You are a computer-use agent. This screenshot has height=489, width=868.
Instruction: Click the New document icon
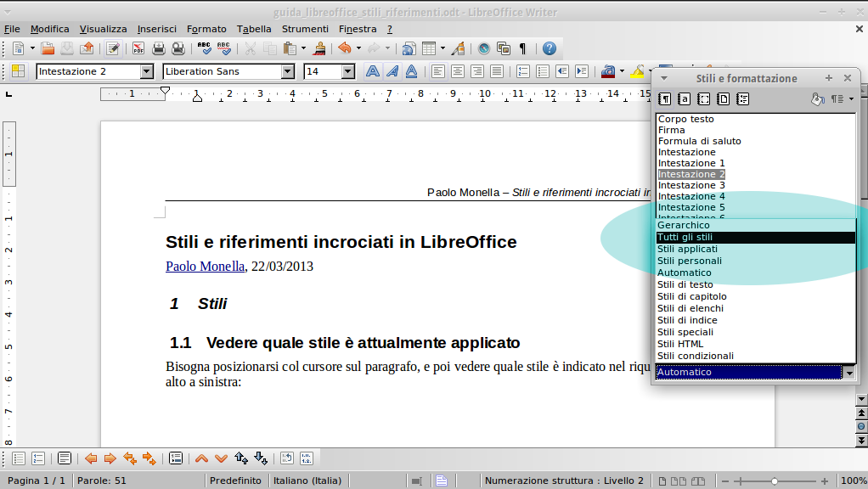coord(18,48)
